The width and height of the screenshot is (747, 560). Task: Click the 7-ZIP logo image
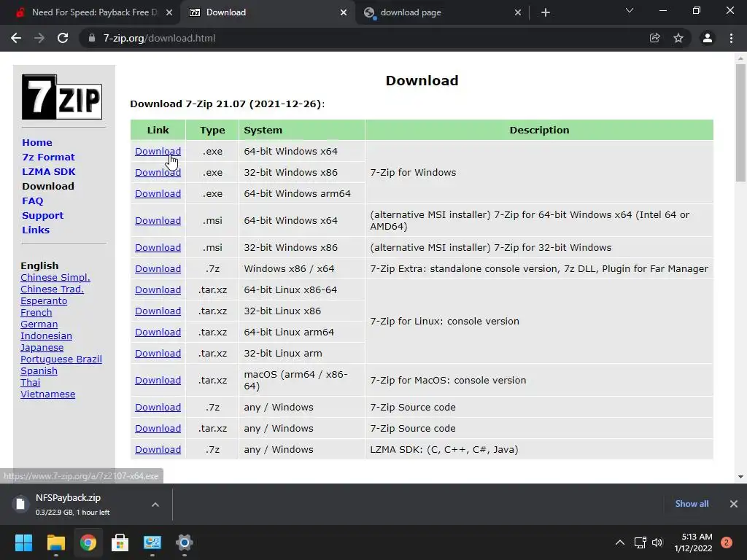pyautogui.click(x=62, y=97)
